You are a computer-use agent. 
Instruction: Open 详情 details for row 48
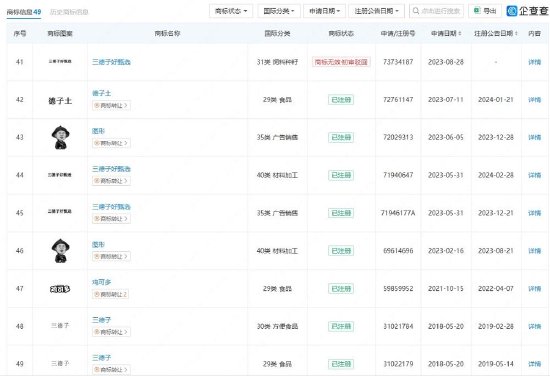point(534,327)
